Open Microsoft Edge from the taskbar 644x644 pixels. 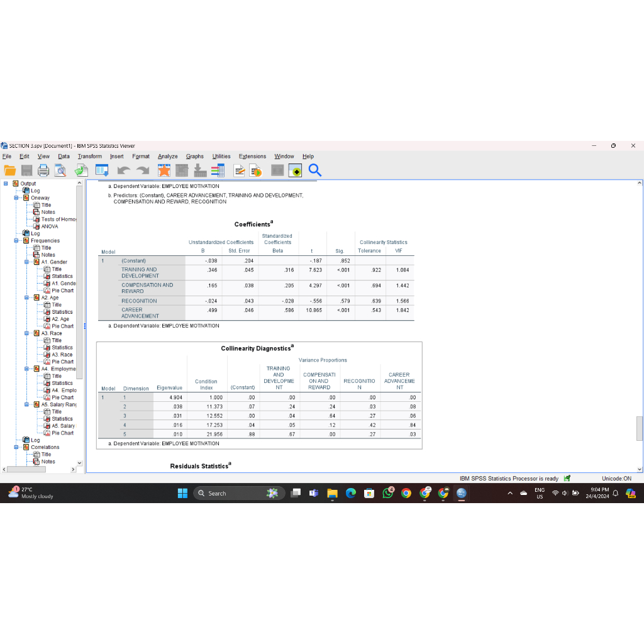tap(351, 493)
